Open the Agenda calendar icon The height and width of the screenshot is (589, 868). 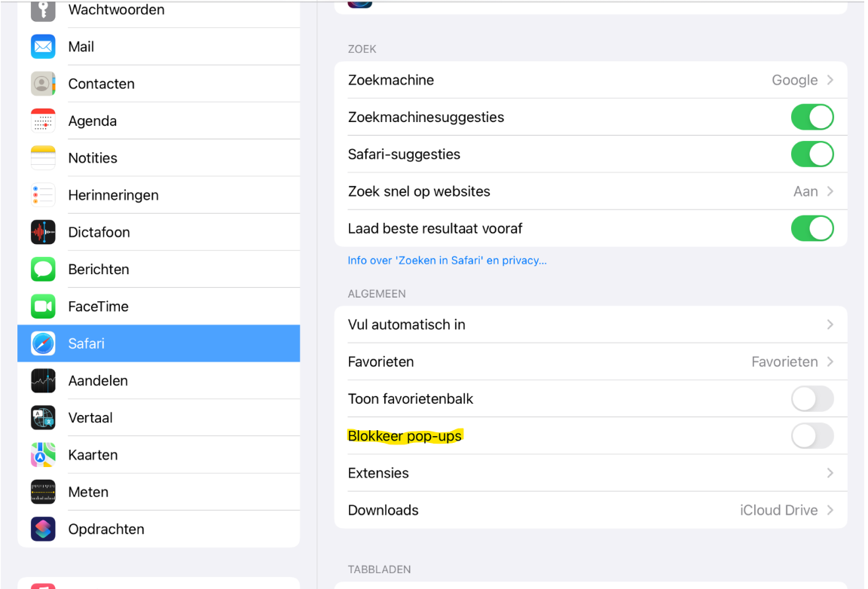point(43,121)
